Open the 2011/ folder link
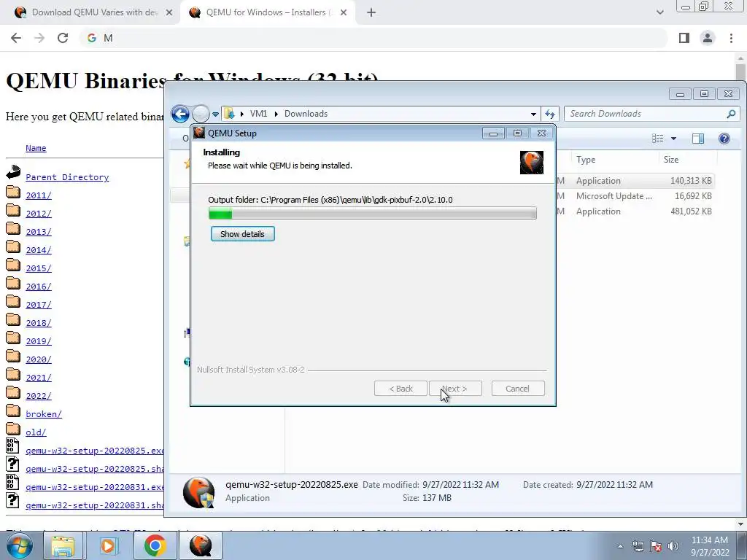 (39, 195)
